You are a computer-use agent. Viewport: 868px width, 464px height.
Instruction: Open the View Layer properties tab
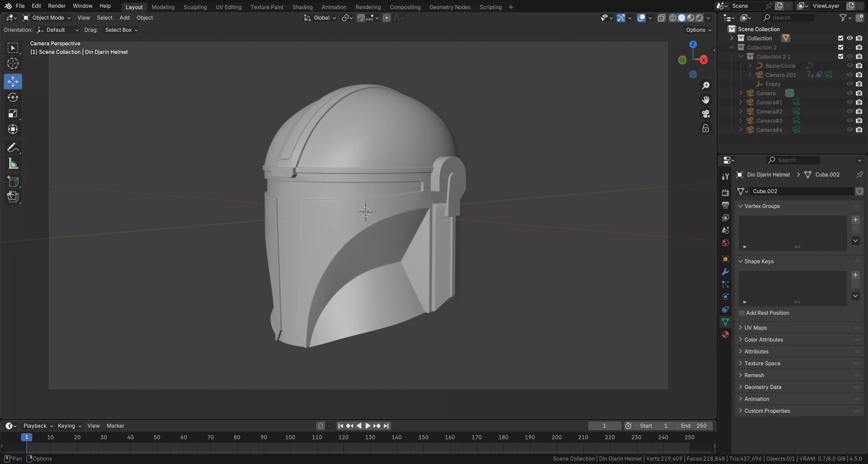[725, 218]
